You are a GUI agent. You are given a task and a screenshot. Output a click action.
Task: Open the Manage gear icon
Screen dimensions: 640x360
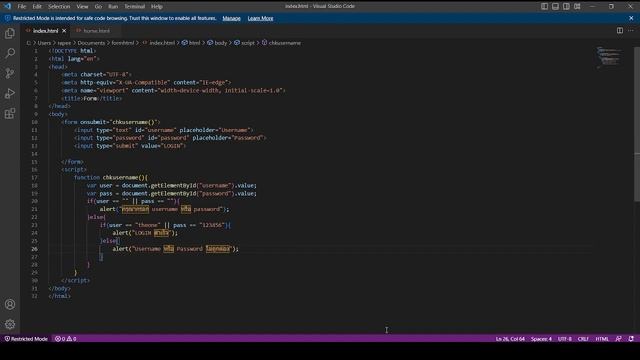point(10,324)
